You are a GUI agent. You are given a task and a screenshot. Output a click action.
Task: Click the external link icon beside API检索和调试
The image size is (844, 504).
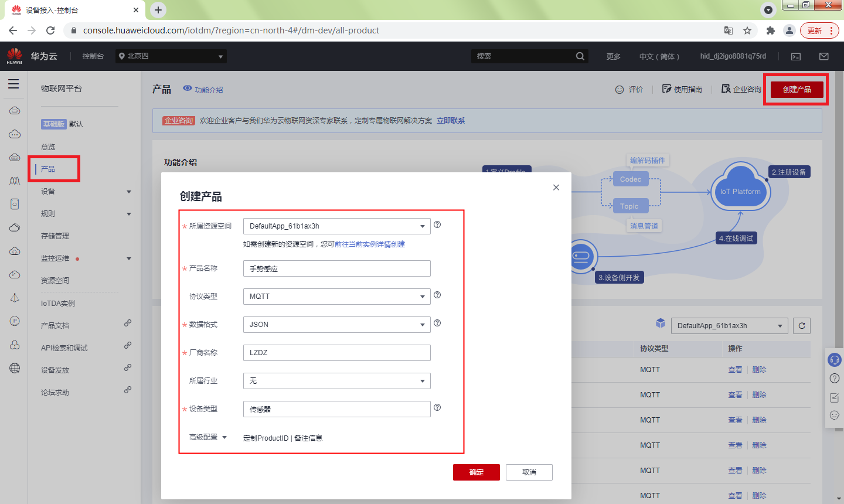click(x=127, y=345)
